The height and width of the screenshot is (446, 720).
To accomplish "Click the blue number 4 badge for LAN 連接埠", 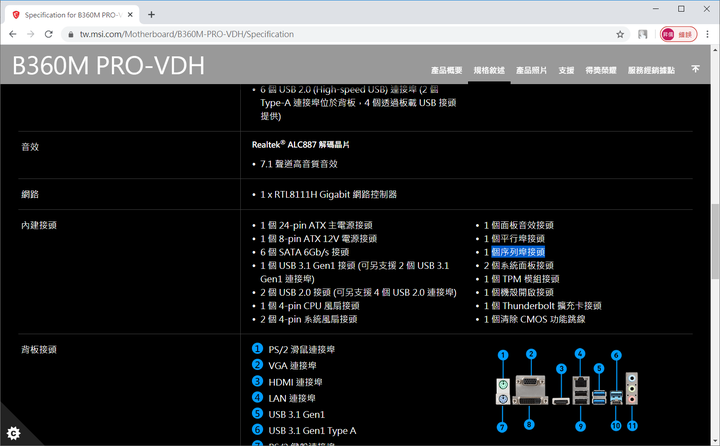I will pos(257,397).
